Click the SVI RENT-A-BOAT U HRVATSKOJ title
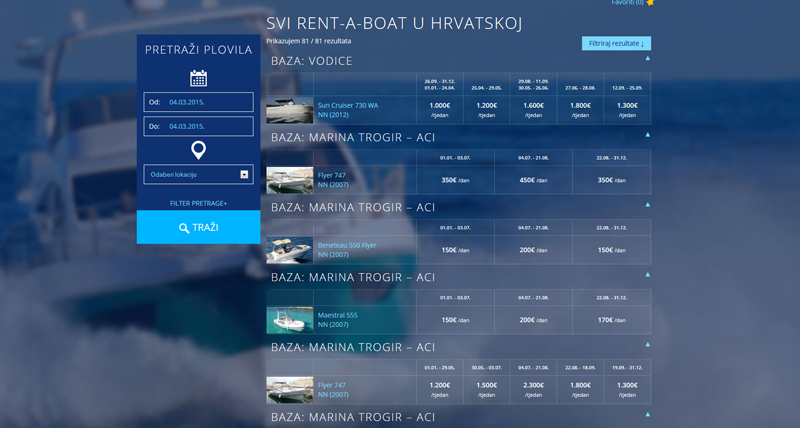The height and width of the screenshot is (428, 800). pyautogui.click(x=394, y=23)
